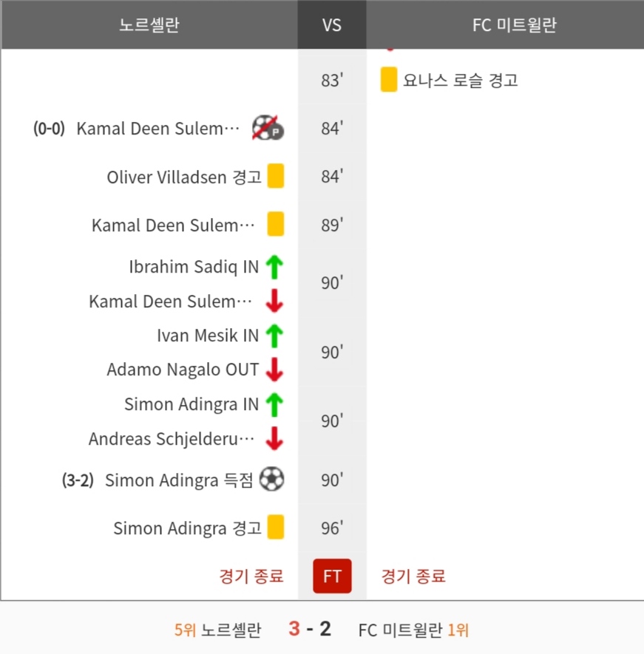Click the green arrow beside Ivan Mesik IN
Viewport: 644px width, 654px height.
(x=274, y=335)
